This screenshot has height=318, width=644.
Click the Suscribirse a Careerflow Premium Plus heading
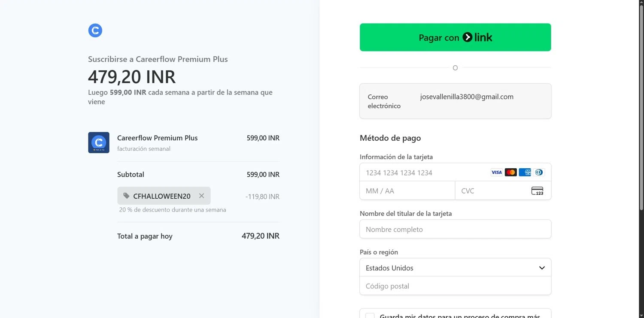point(158,59)
